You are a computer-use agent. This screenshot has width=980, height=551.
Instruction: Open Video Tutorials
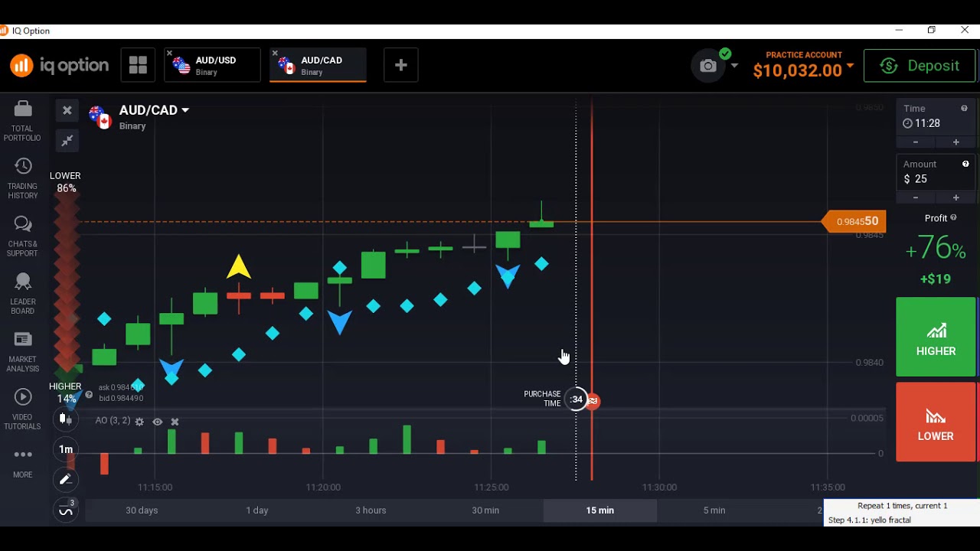click(22, 410)
